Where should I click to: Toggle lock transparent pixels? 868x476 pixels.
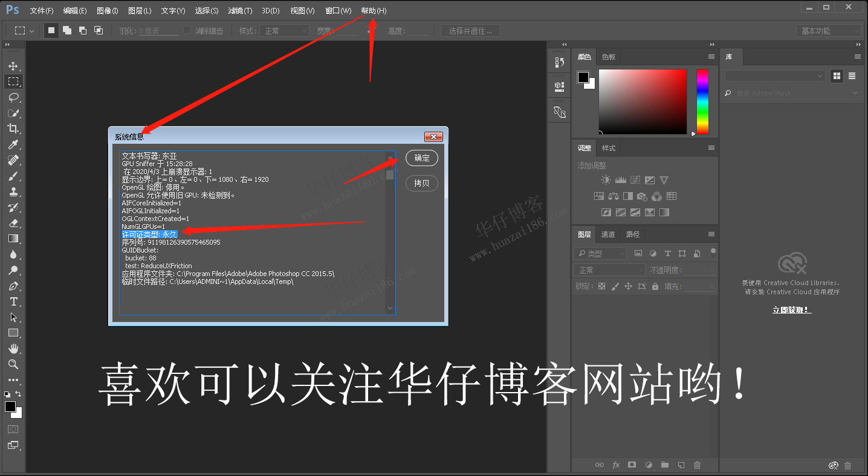(x=601, y=286)
